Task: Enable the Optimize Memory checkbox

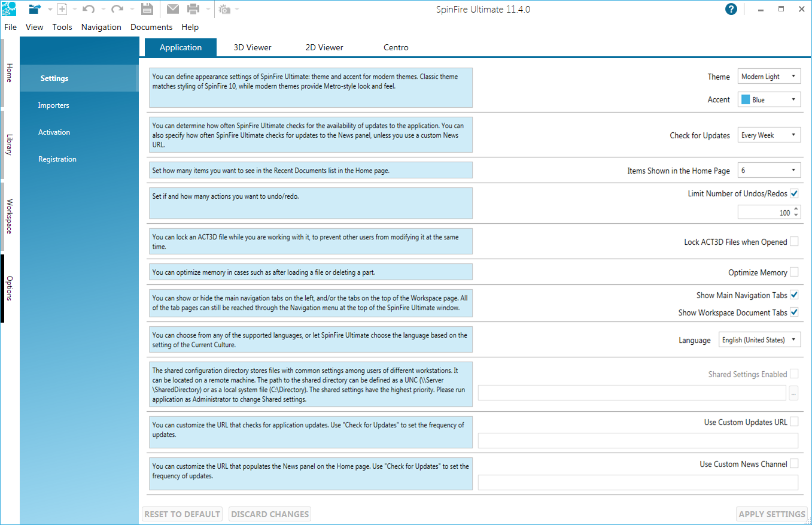Action: point(794,272)
